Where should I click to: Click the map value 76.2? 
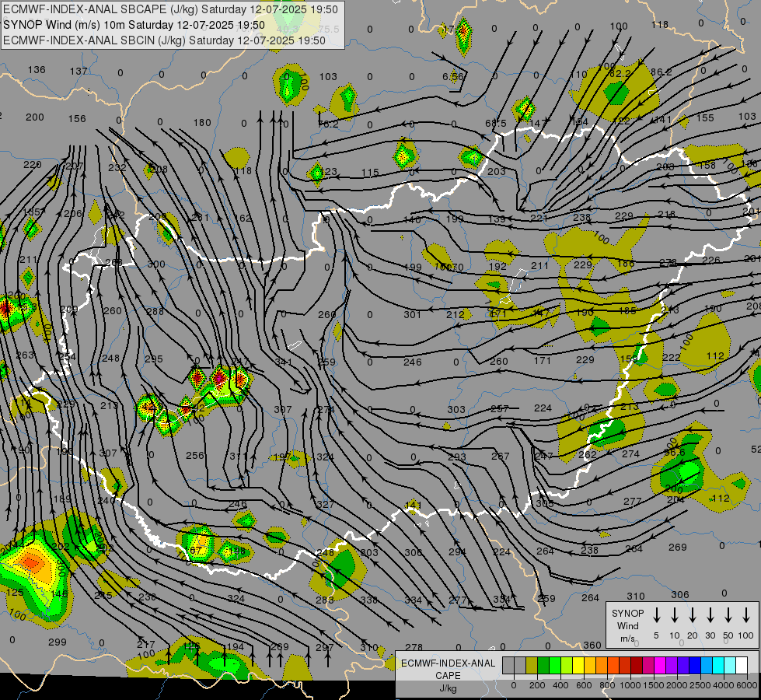coord(328,124)
